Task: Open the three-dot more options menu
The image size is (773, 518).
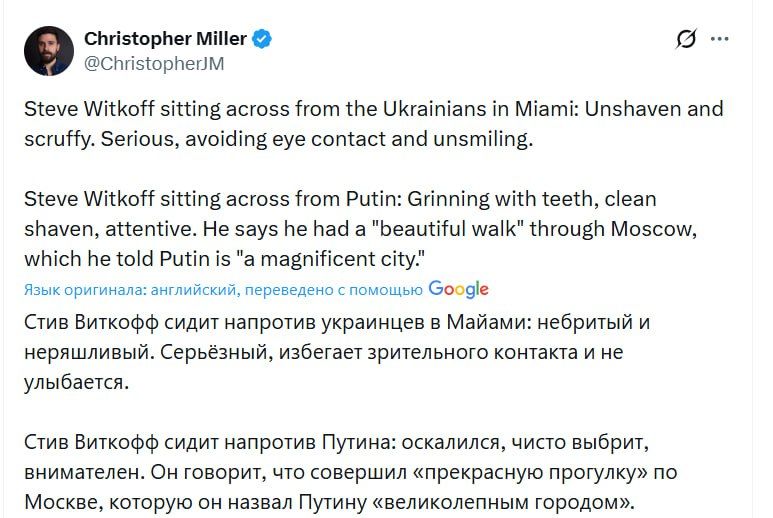Action: [719, 40]
